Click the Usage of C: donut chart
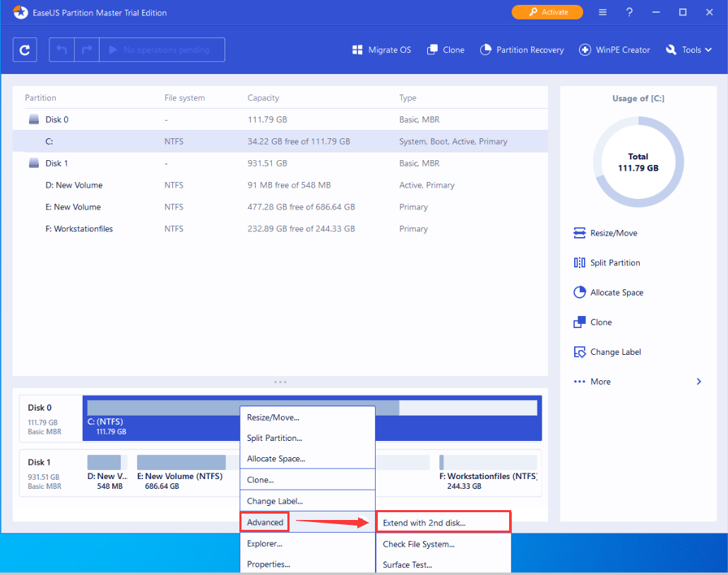Screen dimensions: 728x575 [x=638, y=162]
